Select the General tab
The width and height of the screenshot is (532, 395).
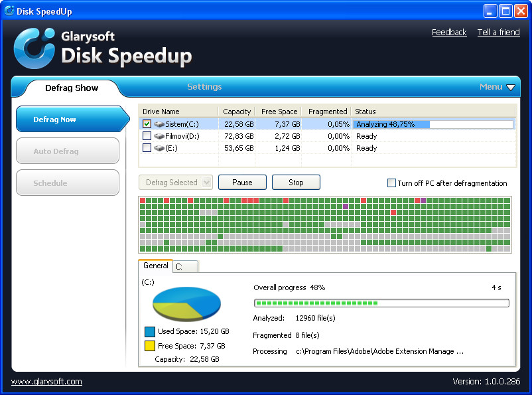[x=156, y=266]
